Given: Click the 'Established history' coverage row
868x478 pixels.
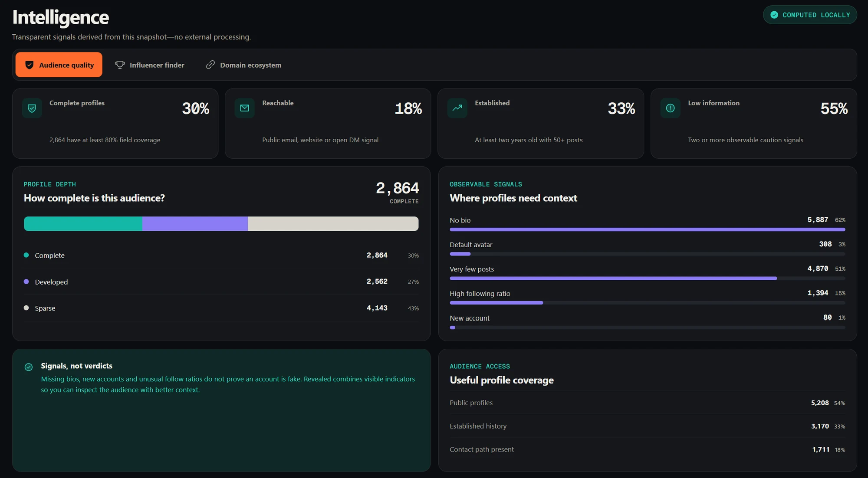Looking at the screenshot, I should (648, 426).
